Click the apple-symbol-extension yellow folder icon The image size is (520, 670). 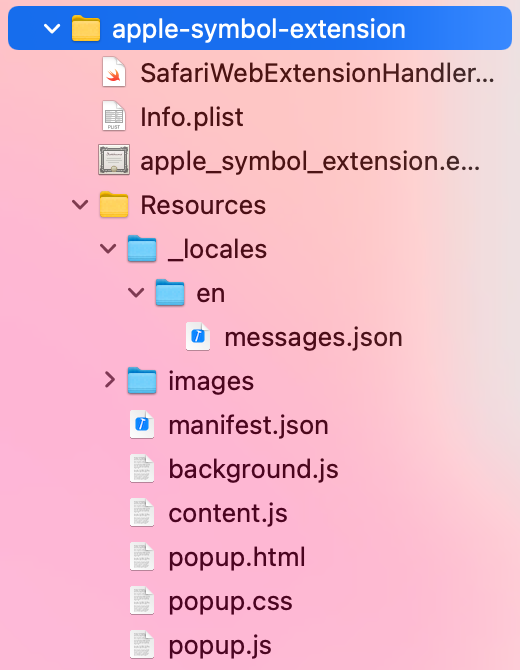[x=86, y=29]
